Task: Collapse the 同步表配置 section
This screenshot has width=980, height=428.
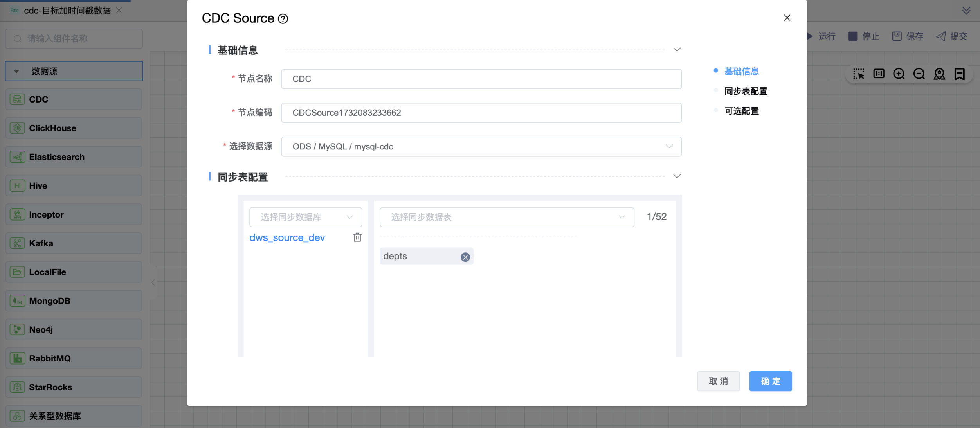Action: (x=677, y=176)
